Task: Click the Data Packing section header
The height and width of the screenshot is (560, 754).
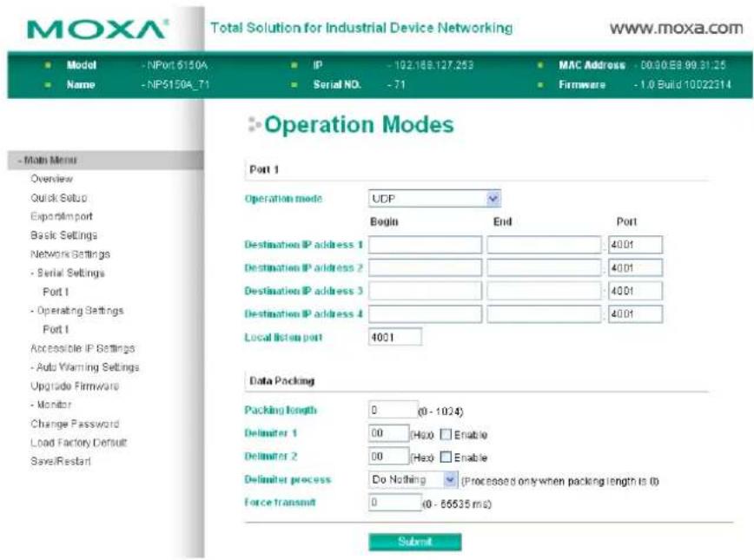Action: click(x=281, y=380)
